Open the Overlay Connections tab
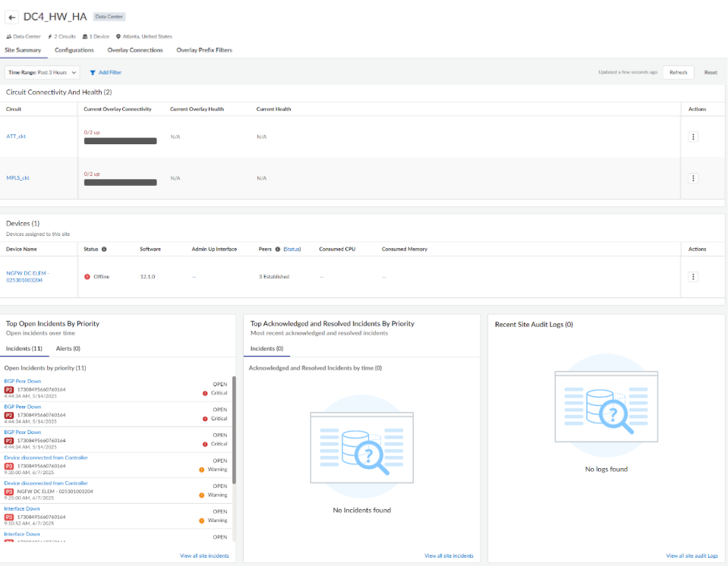The height and width of the screenshot is (566, 728). (x=135, y=50)
